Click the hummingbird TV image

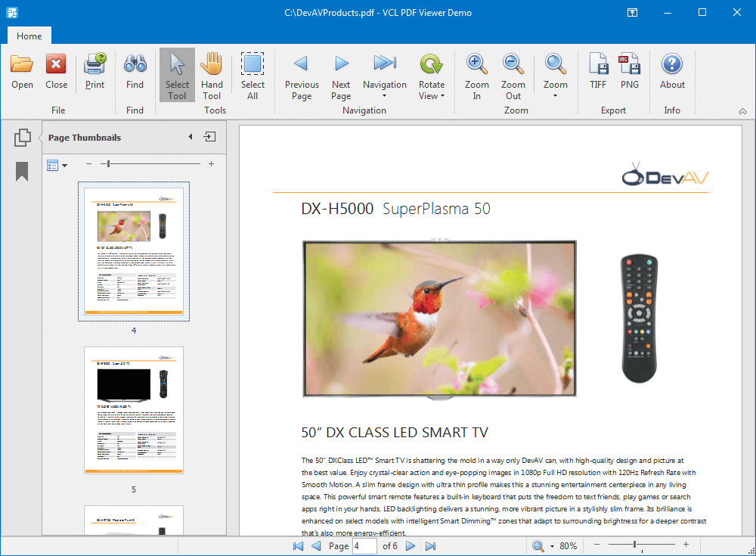(x=439, y=318)
